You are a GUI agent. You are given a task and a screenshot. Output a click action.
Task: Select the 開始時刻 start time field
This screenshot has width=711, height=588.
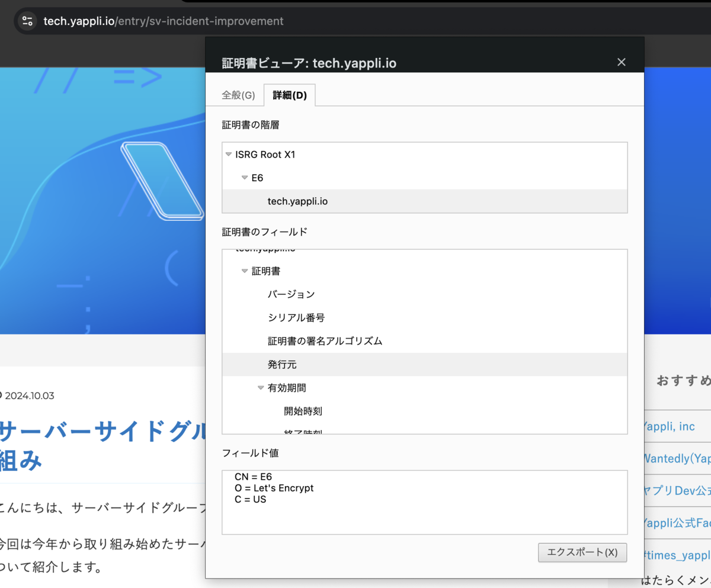pyautogui.click(x=302, y=411)
